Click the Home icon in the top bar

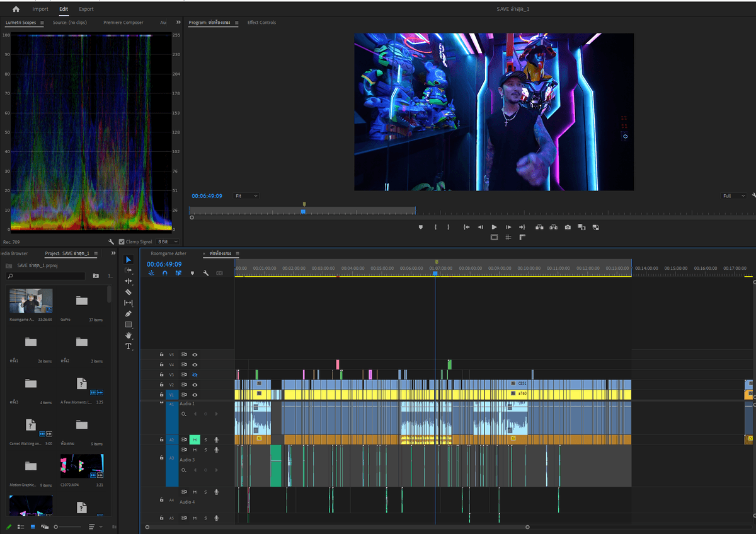click(16, 9)
